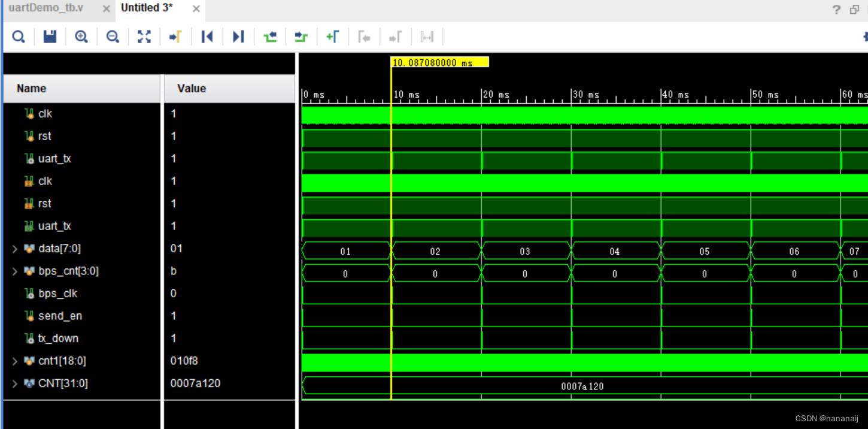Click the Swap Cursors icon
Viewport: 868px width, 429px height.
(427, 37)
